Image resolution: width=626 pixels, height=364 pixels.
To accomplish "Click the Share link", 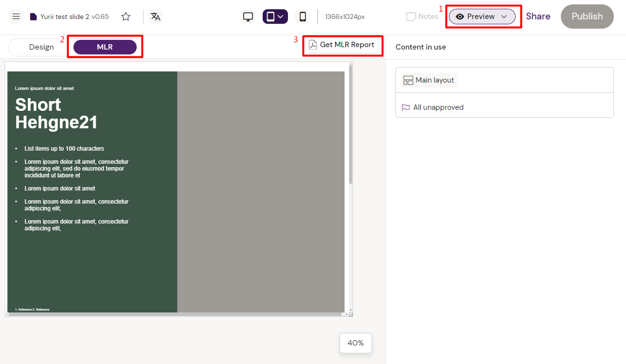I will [538, 16].
